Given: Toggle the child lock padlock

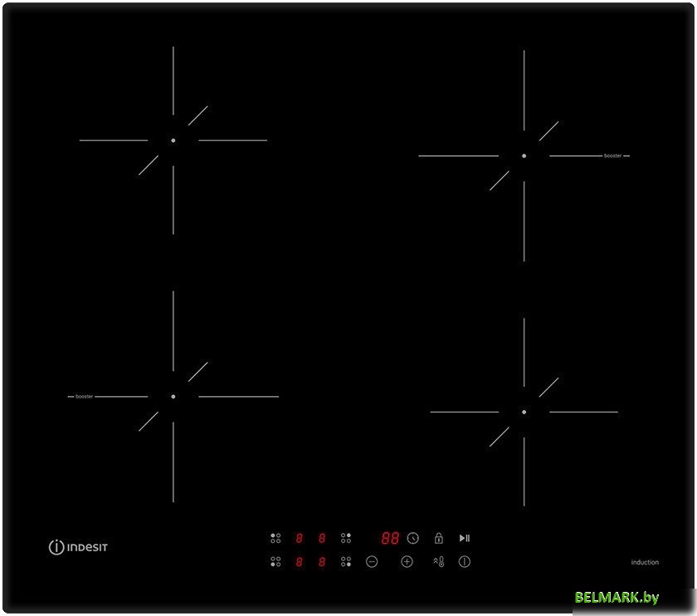Looking at the screenshot, I should (438, 538).
